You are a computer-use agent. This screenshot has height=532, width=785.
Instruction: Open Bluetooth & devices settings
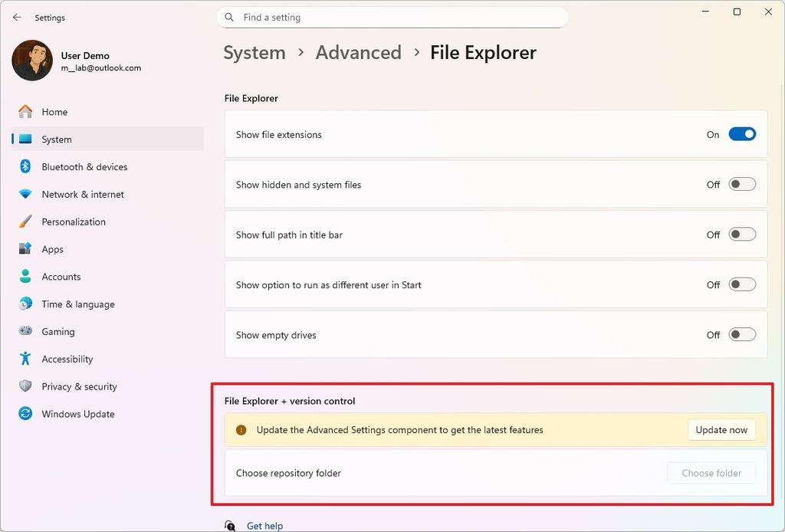coord(84,166)
